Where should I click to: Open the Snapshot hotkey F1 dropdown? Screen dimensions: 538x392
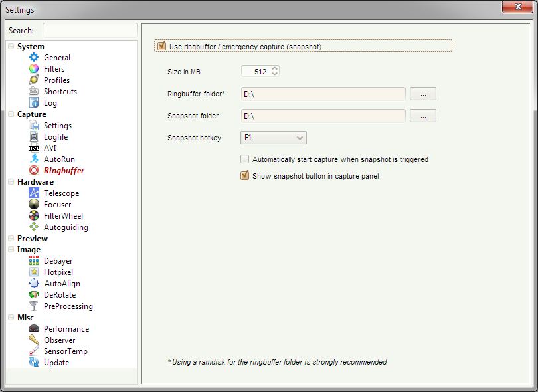click(x=273, y=138)
